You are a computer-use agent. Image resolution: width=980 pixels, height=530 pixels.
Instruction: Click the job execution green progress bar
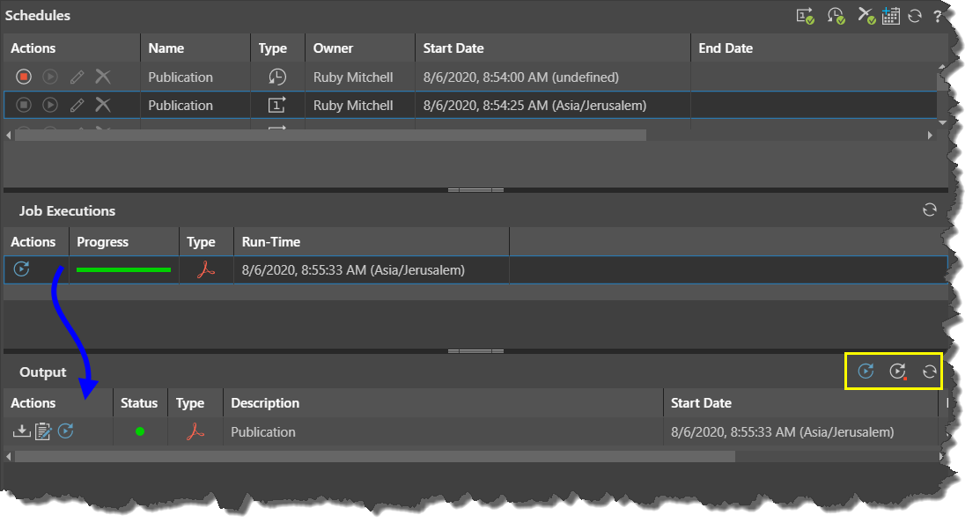click(x=123, y=269)
